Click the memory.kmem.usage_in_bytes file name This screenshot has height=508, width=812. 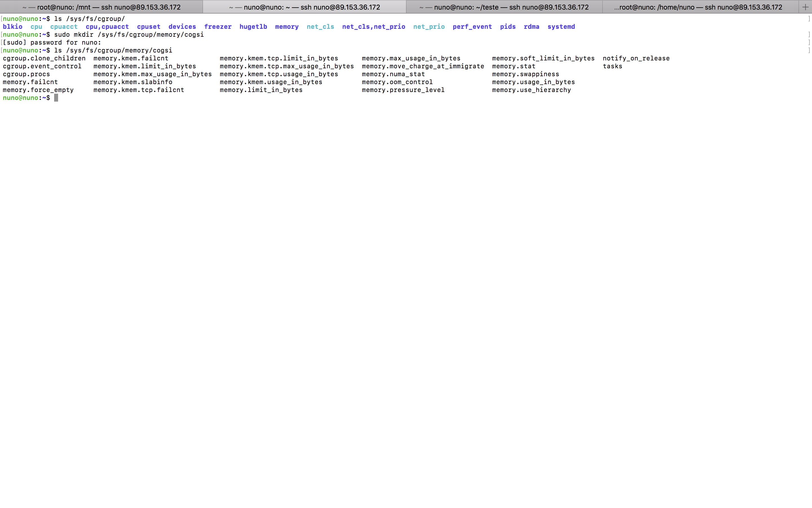[x=271, y=82]
